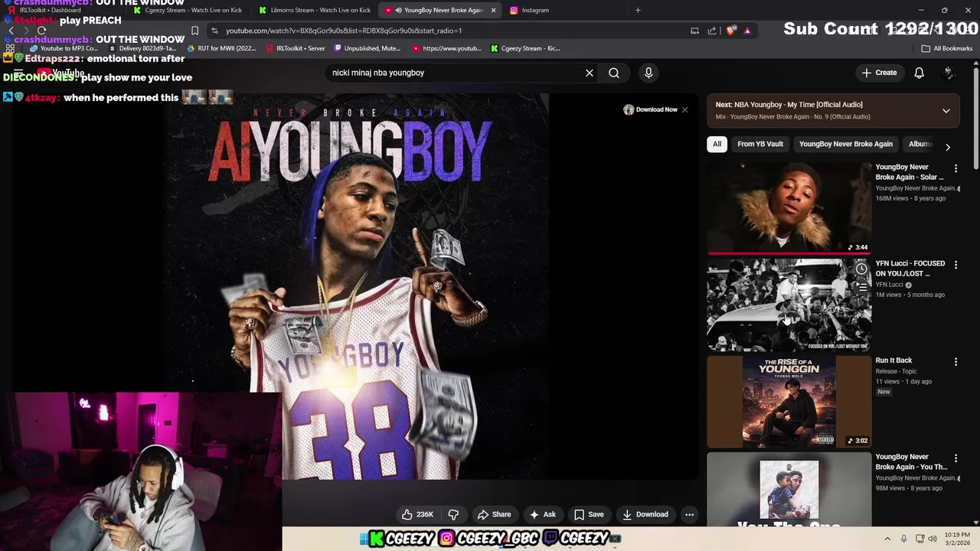
Task: Open the Cgeezy Stream - Kic... bookmark
Action: (525, 48)
